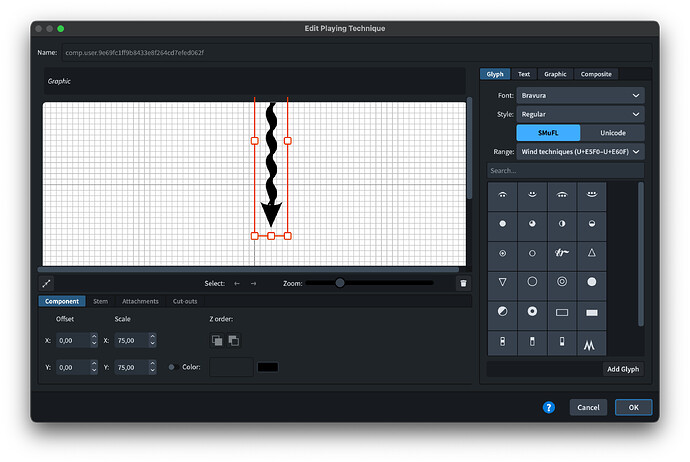Click the black color swatch
Viewport: 690px width, 462px height.
click(268, 367)
